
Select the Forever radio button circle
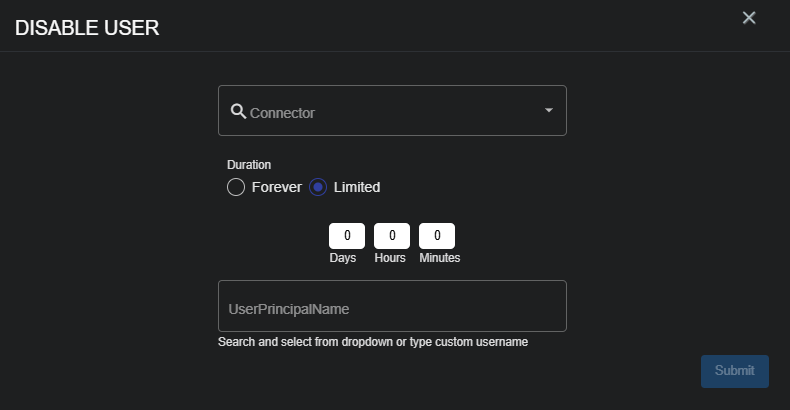point(236,187)
